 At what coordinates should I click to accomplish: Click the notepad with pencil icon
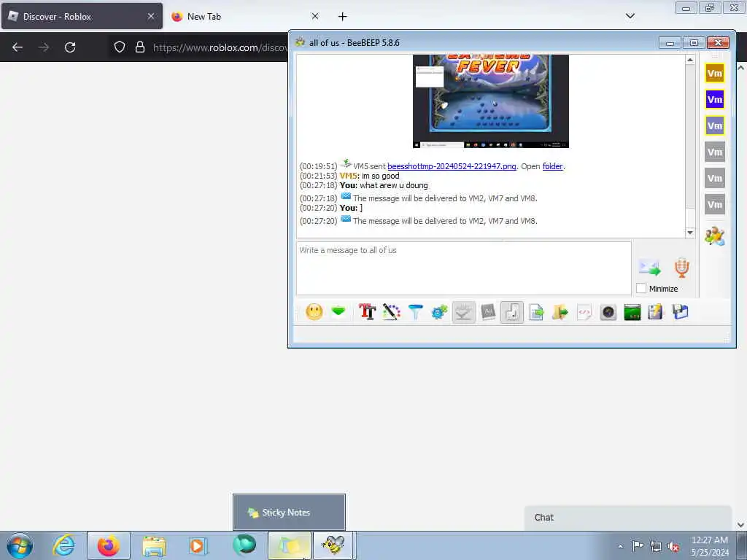[x=656, y=312]
